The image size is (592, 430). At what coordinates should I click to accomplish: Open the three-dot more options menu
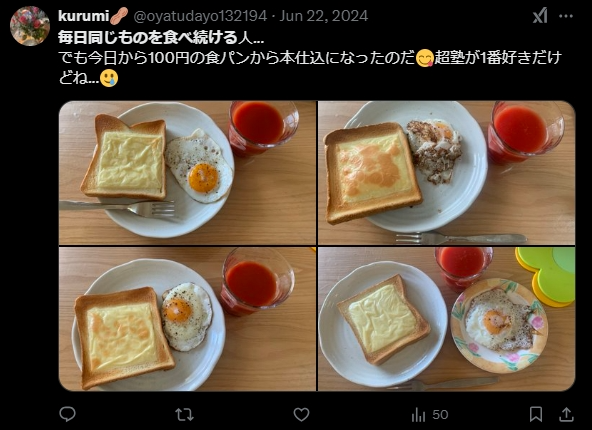point(566,16)
